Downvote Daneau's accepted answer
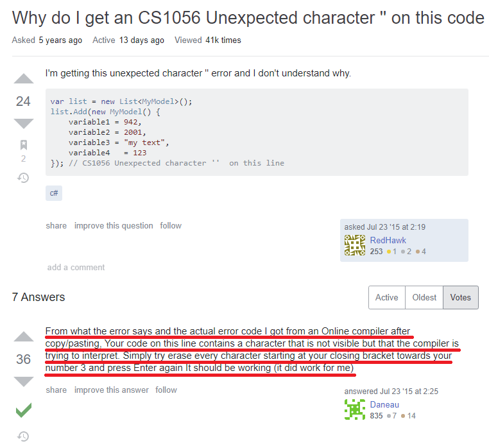The image size is (489, 448). (x=24, y=381)
